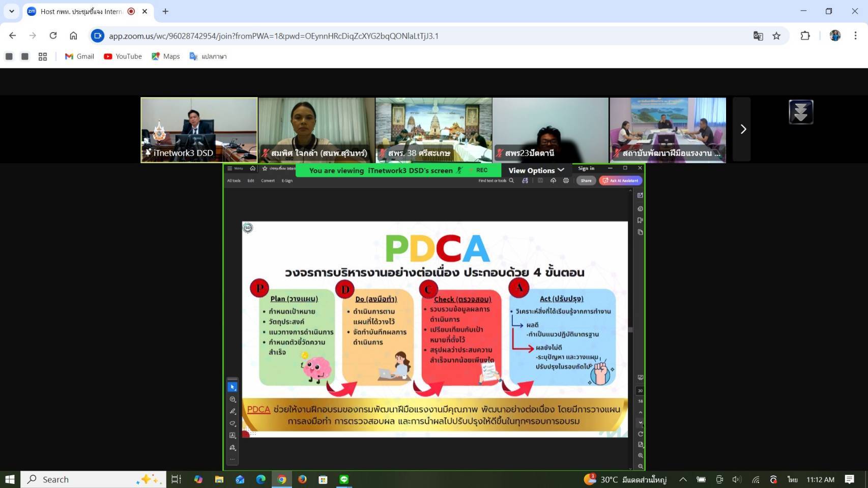Image resolution: width=868 pixels, height=488 pixels.
Task: Open the Chrome extensions puzzle icon
Action: pos(805,36)
